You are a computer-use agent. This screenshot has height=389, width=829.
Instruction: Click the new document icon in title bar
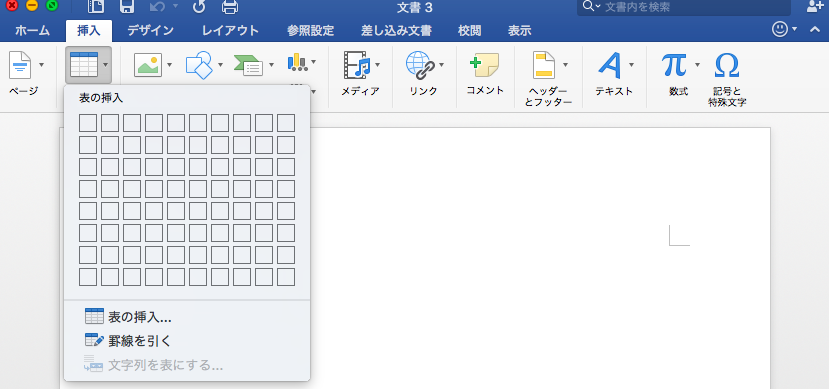point(95,6)
